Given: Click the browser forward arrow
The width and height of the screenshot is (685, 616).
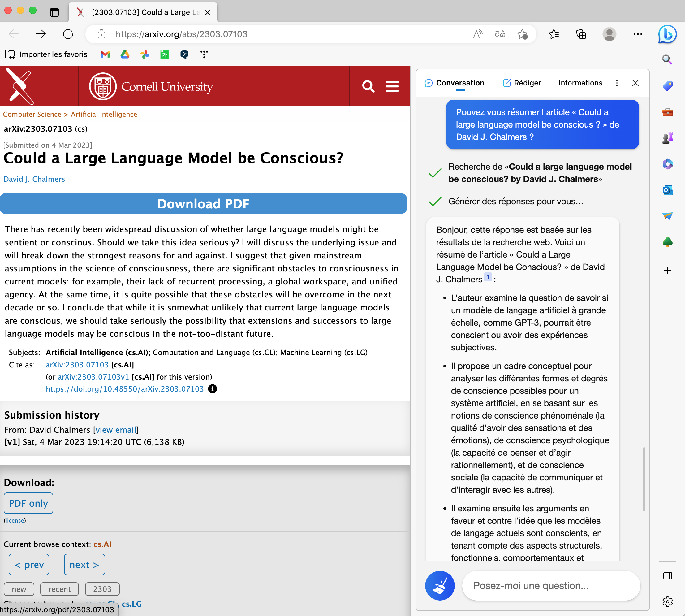Looking at the screenshot, I should pos(41,34).
